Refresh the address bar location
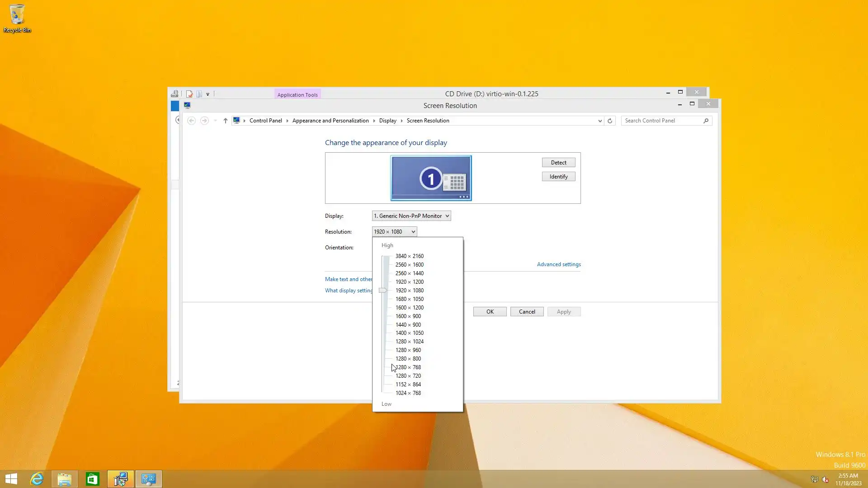This screenshot has height=488, width=868. [610, 121]
